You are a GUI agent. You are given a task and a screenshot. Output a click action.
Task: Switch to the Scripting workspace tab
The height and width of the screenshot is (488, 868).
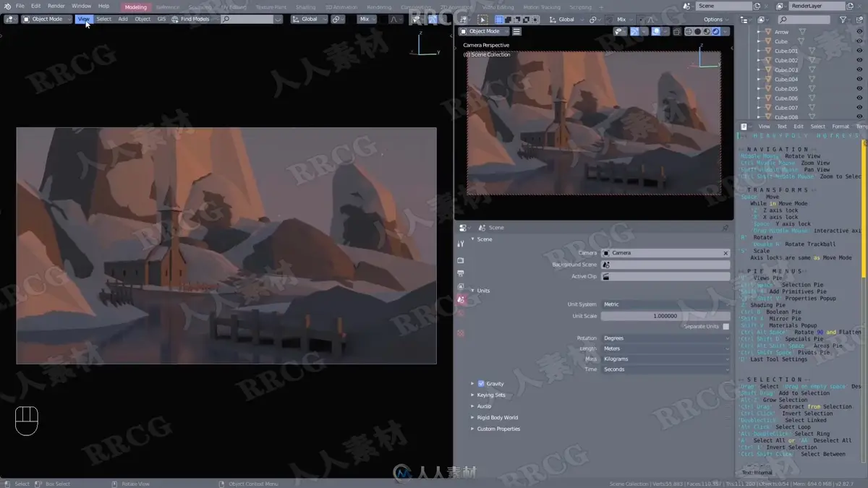[x=580, y=7]
